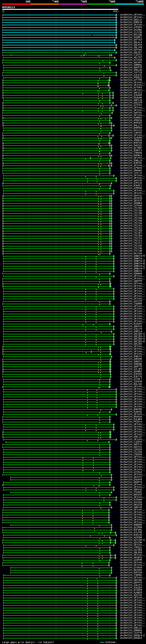Click UniRef100_C1E593 hit label
Screen dimensions: 146x644
coord(131,442)
